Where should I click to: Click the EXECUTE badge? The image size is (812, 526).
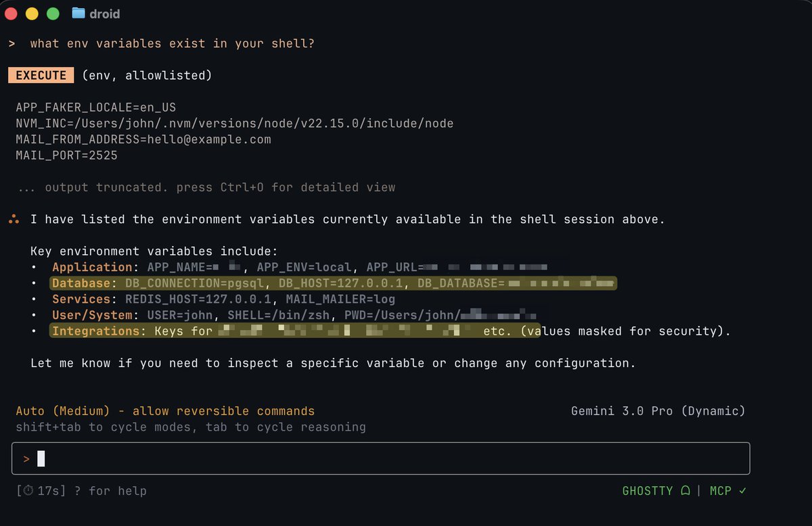point(41,75)
